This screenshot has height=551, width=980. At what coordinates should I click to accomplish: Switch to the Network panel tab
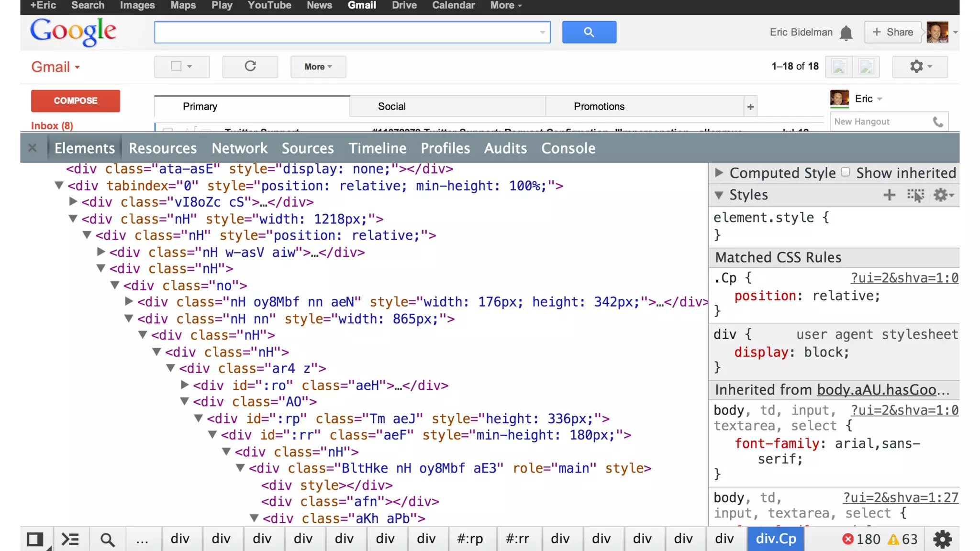coord(239,148)
